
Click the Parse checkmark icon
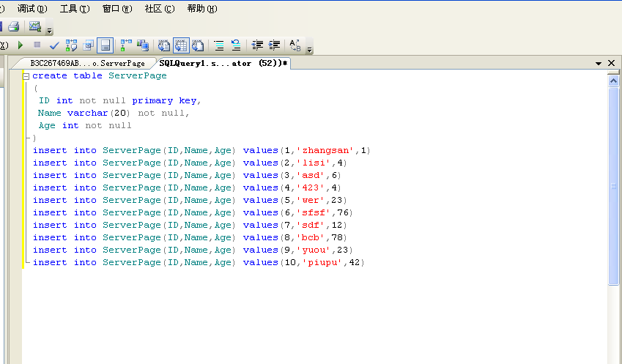[x=54, y=45]
